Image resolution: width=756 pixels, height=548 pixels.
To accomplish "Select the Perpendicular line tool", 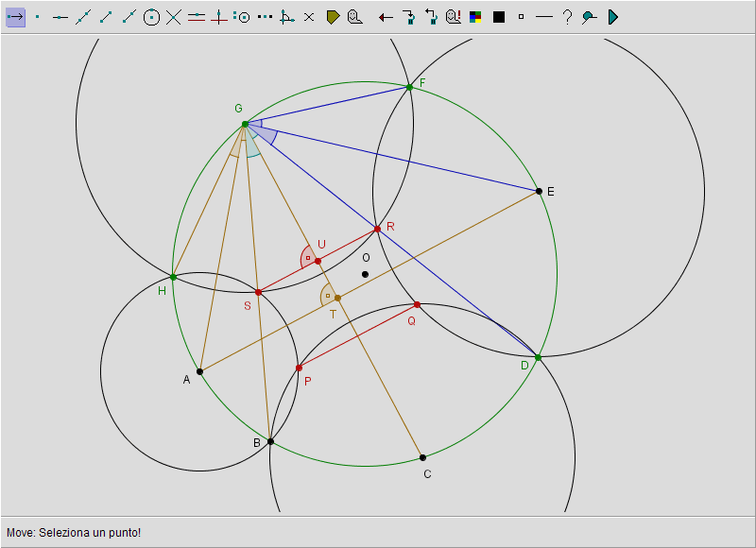I will 219,17.
